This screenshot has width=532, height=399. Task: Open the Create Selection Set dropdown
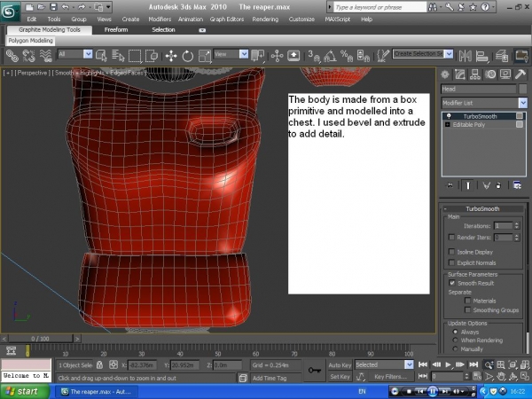click(x=449, y=54)
